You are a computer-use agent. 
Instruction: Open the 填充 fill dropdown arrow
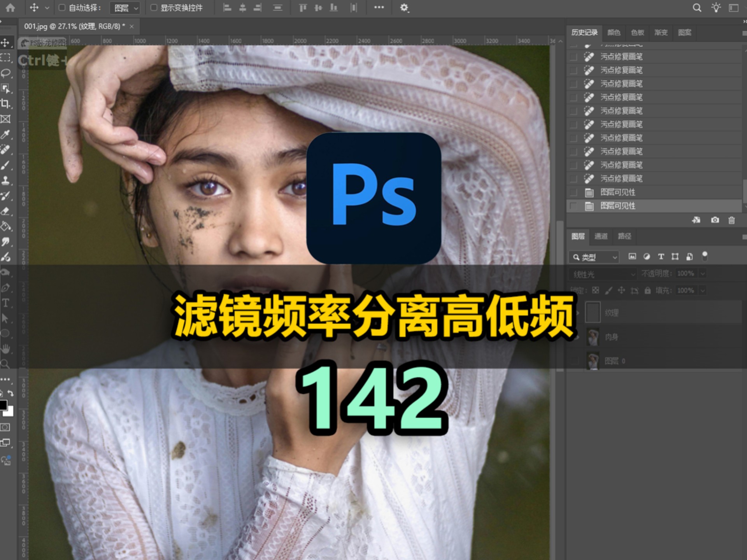point(703,290)
